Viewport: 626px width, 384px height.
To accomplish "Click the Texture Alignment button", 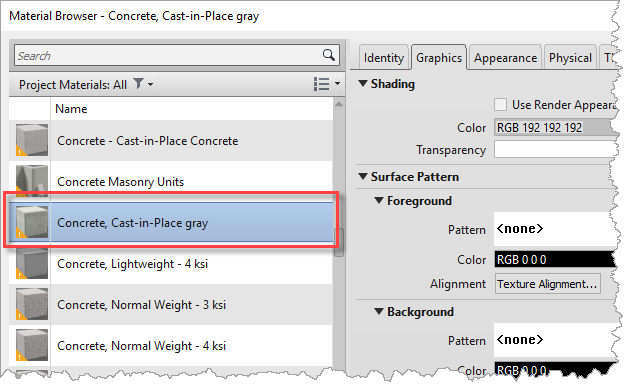I will 547,284.
